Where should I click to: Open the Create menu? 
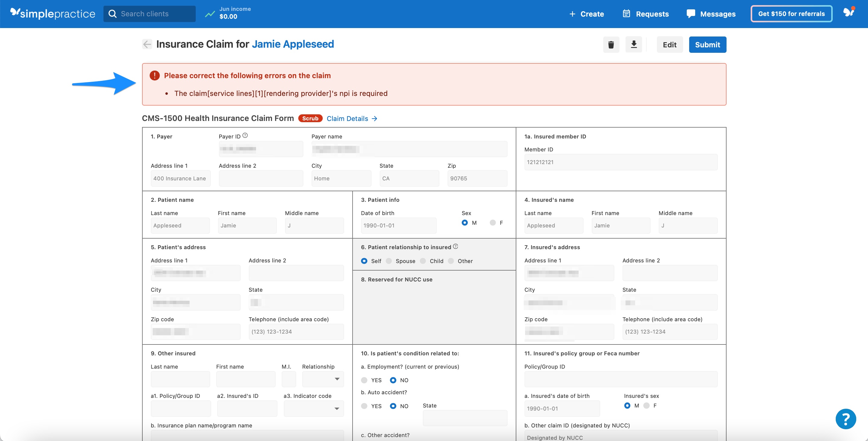coord(586,14)
